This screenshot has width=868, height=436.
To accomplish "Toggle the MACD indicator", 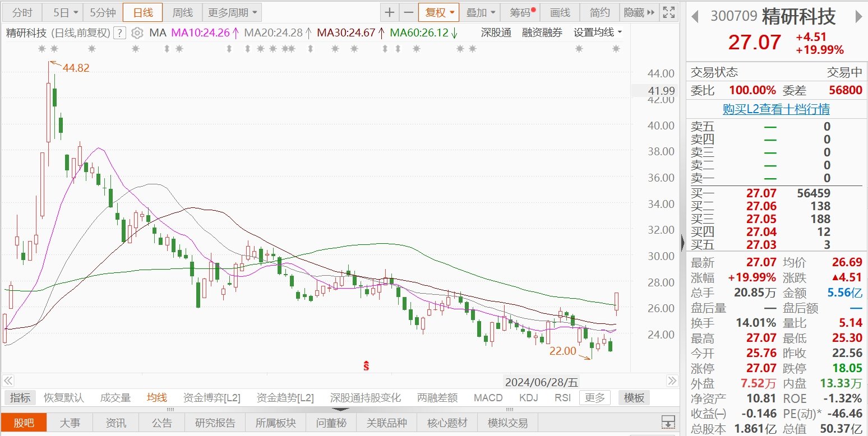I will tap(488, 398).
